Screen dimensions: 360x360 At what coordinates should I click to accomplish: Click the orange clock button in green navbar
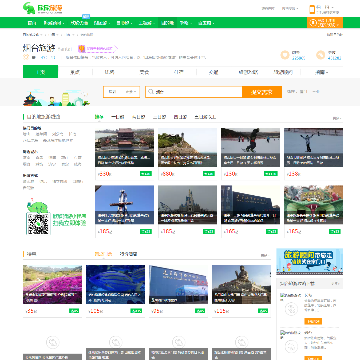coord(325,23)
